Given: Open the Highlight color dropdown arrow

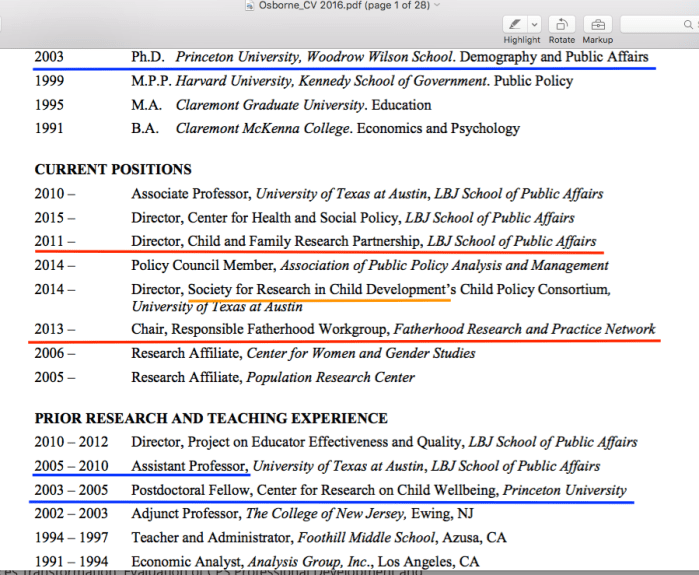Looking at the screenshot, I should tap(534, 24).
